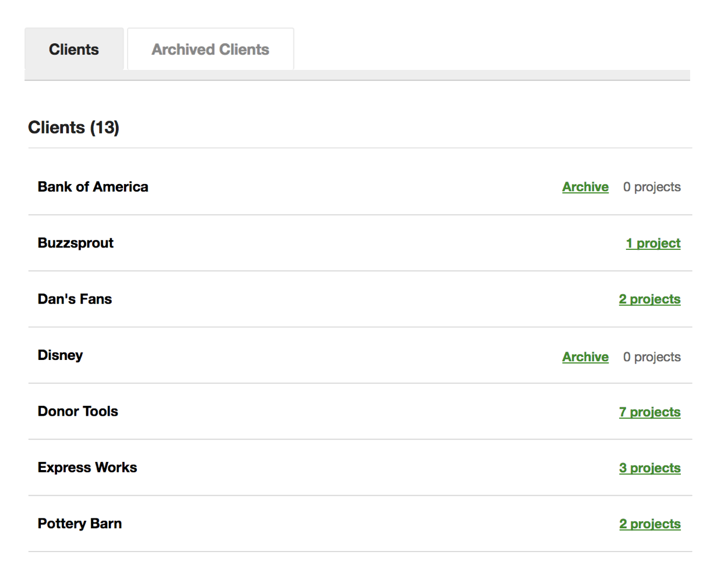The image size is (728, 569).
Task: Switch to the Archived Clients tab
Action: click(210, 50)
